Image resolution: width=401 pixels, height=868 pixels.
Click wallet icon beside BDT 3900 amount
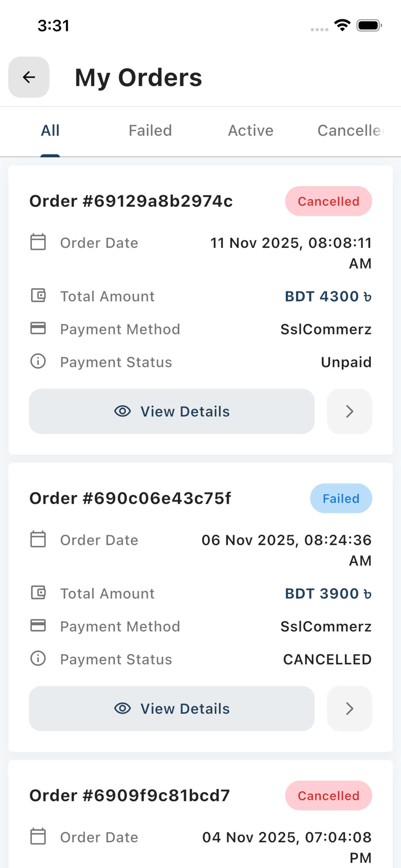38,593
